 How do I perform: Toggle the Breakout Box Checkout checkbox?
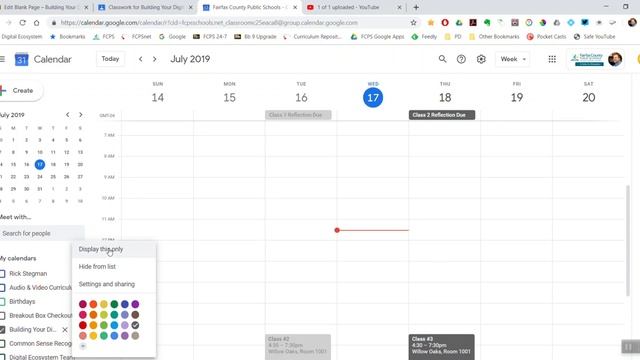click(2, 316)
